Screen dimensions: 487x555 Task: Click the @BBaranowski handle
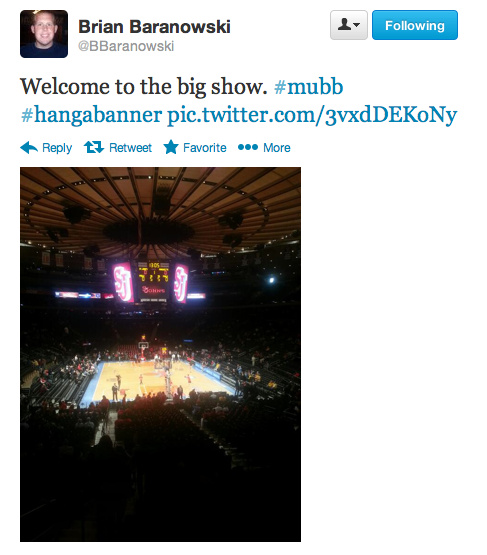[x=126, y=46]
